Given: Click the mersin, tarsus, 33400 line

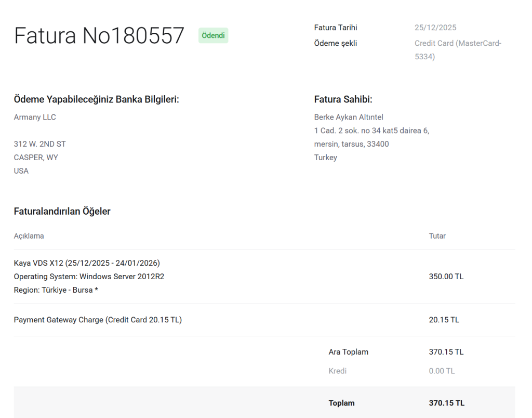Looking at the screenshot, I should point(351,144).
